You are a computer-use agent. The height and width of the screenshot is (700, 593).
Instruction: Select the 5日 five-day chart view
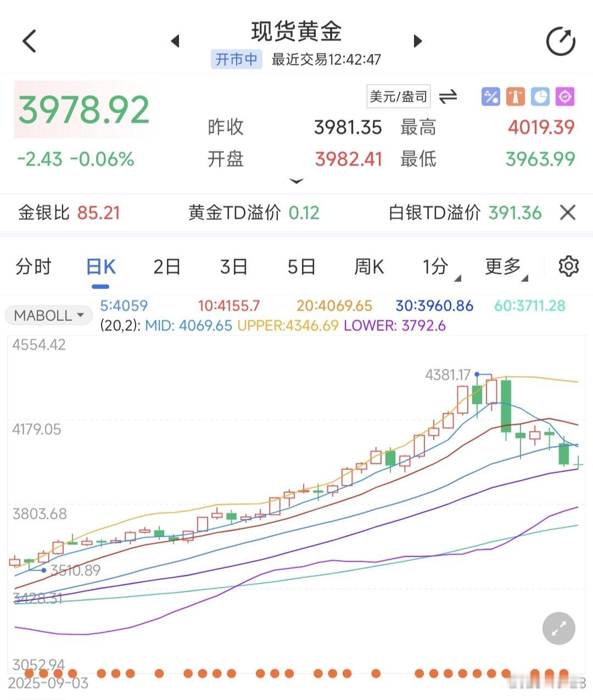point(301,266)
